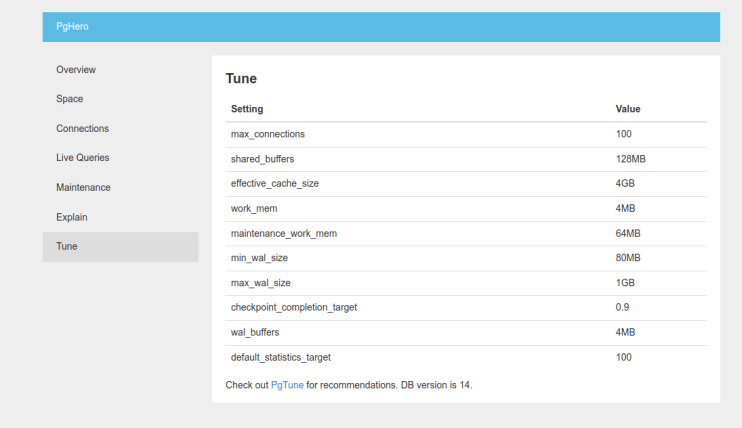This screenshot has height=428, width=742.
Task: Click the default_statistics_target setting
Action: pos(280,357)
